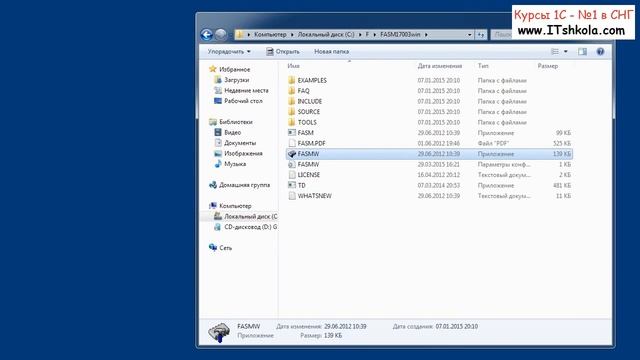This screenshot has height=360, width=640.
Task: Select the TOOLS folder icon
Action: 291,122
